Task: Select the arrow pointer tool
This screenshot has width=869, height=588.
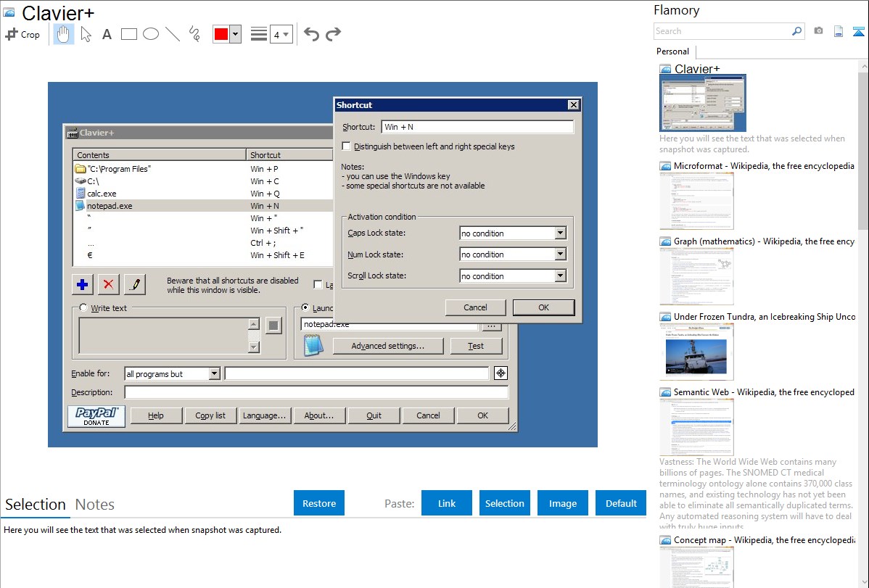Action: pos(86,34)
